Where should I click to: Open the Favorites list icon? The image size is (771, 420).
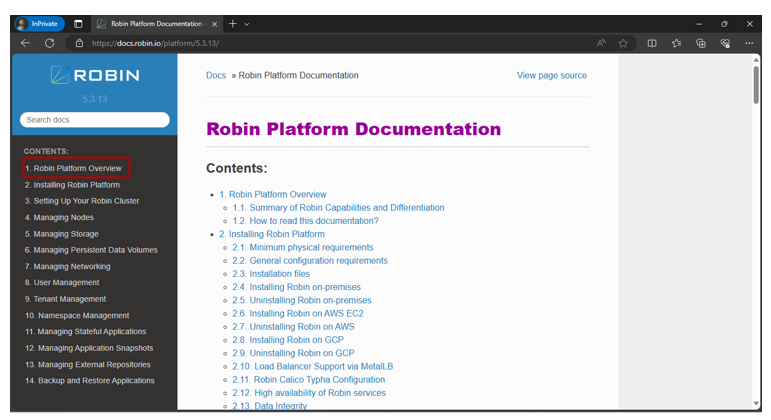pyautogui.click(x=677, y=43)
